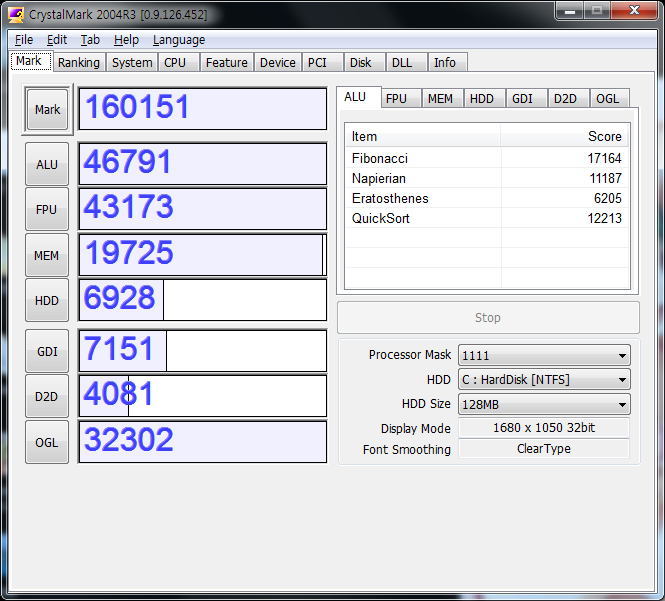This screenshot has height=601, width=665.
Task: Switch to the Info tab
Action: [447, 62]
